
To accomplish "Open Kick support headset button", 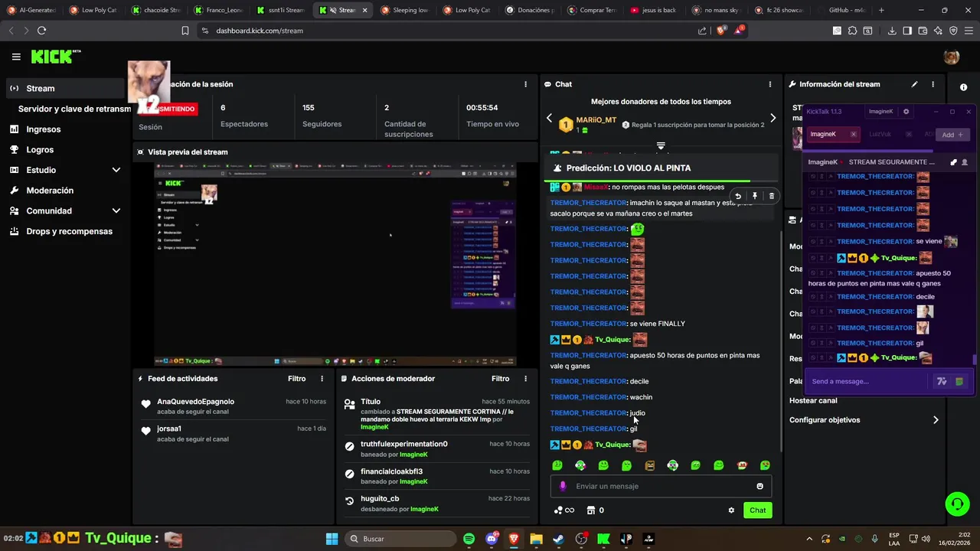I will pos(957,504).
